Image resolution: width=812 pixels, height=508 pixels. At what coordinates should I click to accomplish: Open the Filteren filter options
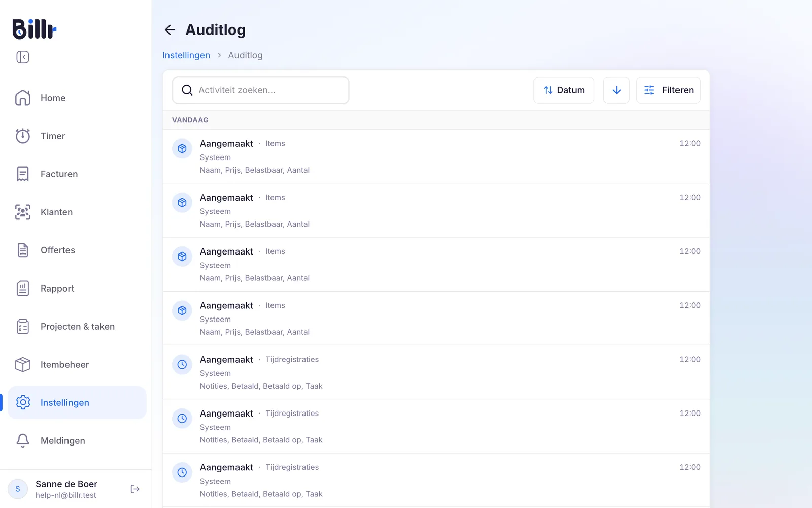coord(669,90)
